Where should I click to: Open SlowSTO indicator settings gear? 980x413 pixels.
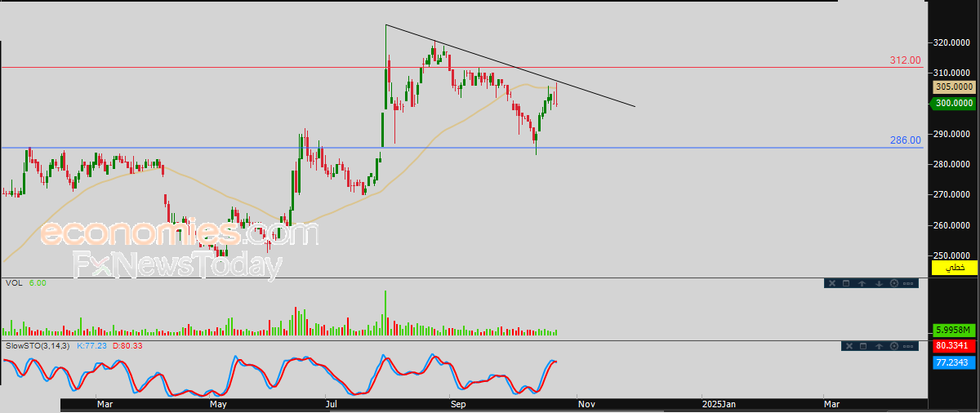(893, 347)
